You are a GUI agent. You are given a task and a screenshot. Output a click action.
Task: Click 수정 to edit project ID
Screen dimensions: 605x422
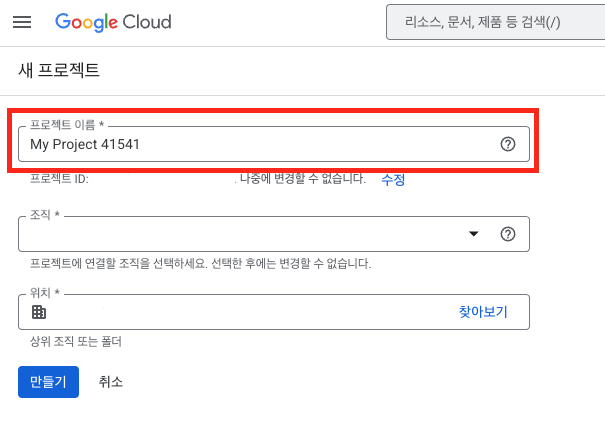393,179
